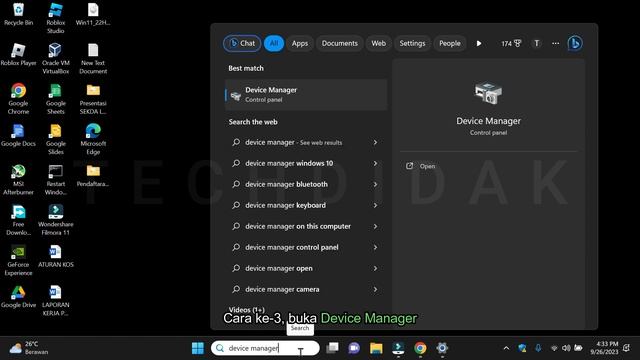Open Recycle Bin desktop icon
This screenshot has height=360, width=640.
pos(18,14)
